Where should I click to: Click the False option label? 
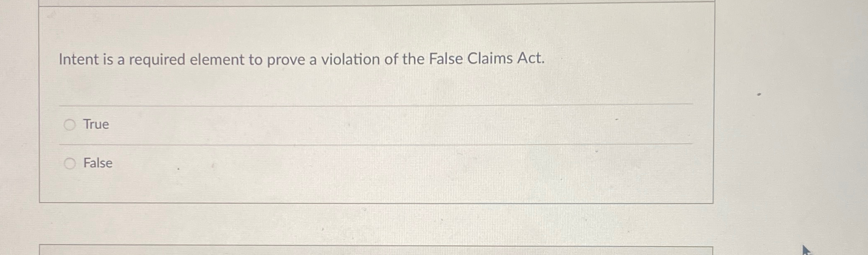98,163
